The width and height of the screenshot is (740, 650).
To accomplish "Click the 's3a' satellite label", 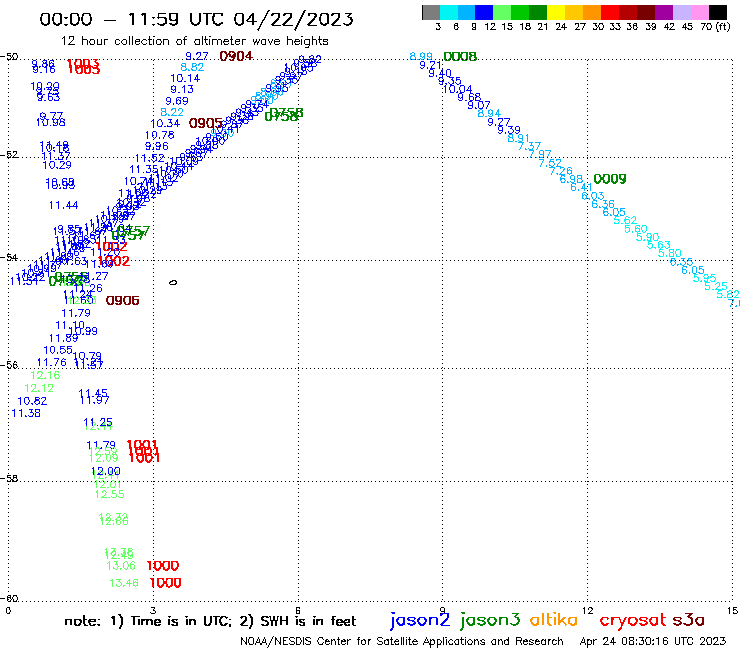I will click(x=689, y=620).
